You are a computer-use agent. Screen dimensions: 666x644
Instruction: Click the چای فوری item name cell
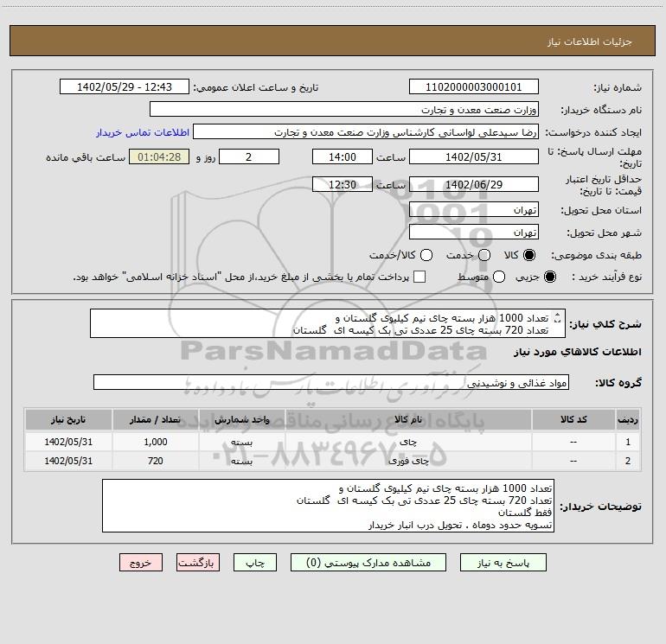click(x=408, y=461)
